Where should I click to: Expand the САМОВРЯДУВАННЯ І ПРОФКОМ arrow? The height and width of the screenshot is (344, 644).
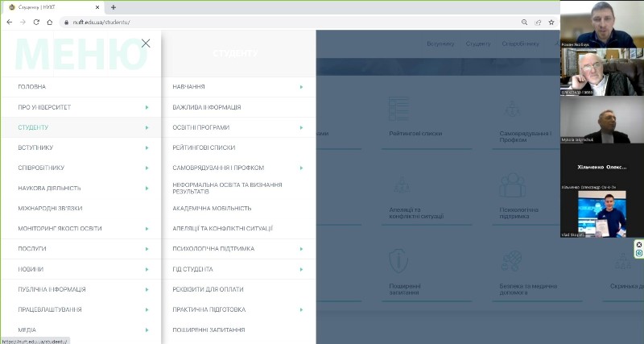301,168
